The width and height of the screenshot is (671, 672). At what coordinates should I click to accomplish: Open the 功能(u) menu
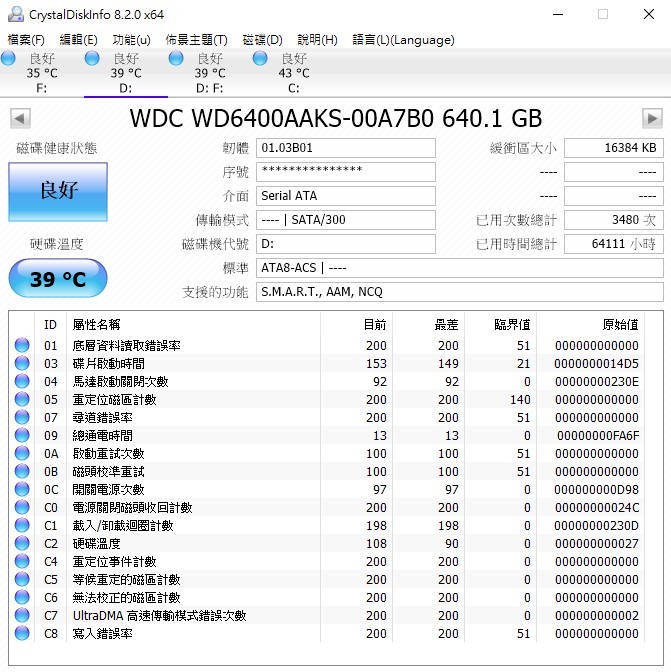tap(132, 40)
